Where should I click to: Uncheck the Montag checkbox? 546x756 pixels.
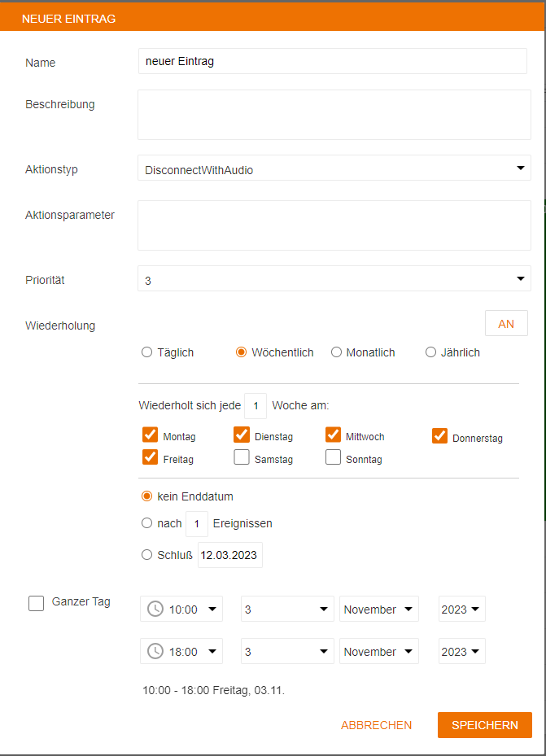150,435
